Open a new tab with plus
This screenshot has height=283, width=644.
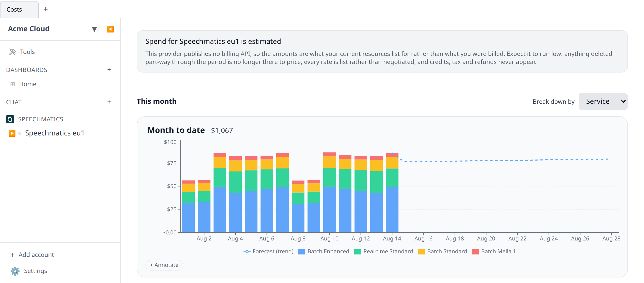click(x=46, y=9)
